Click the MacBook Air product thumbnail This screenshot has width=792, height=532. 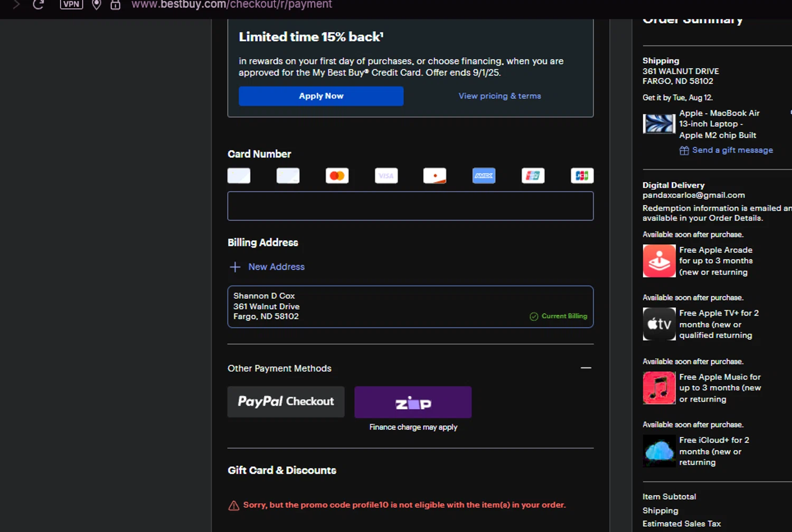click(x=659, y=123)
